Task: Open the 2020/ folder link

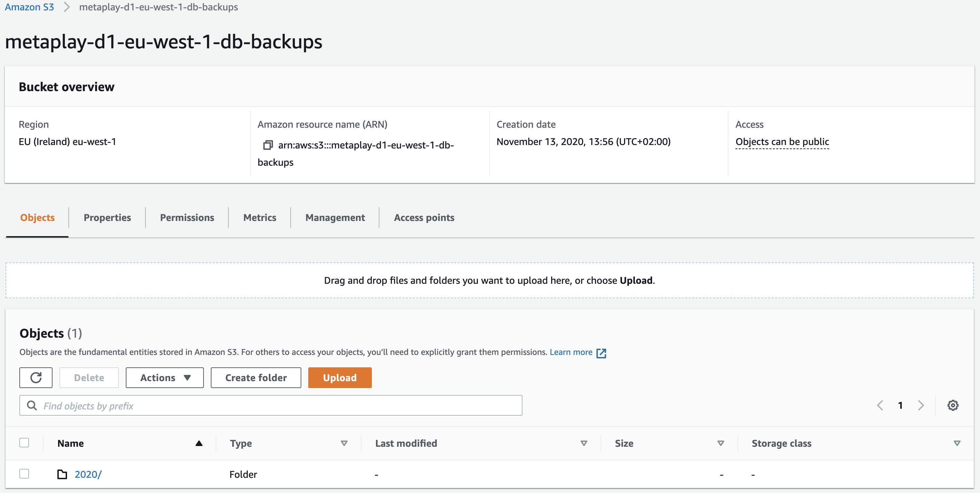Action: [x=88, y=474]
